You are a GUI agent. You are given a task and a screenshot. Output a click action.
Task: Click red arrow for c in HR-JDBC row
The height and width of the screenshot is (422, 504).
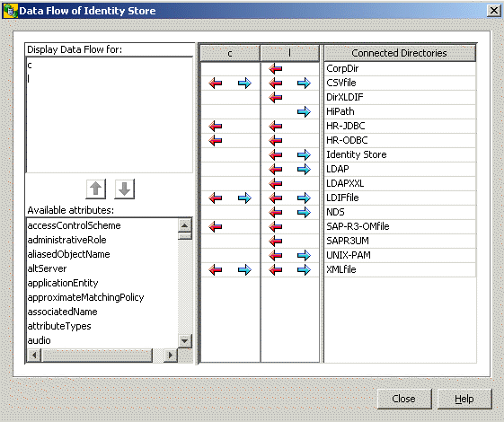coord(216,126)
